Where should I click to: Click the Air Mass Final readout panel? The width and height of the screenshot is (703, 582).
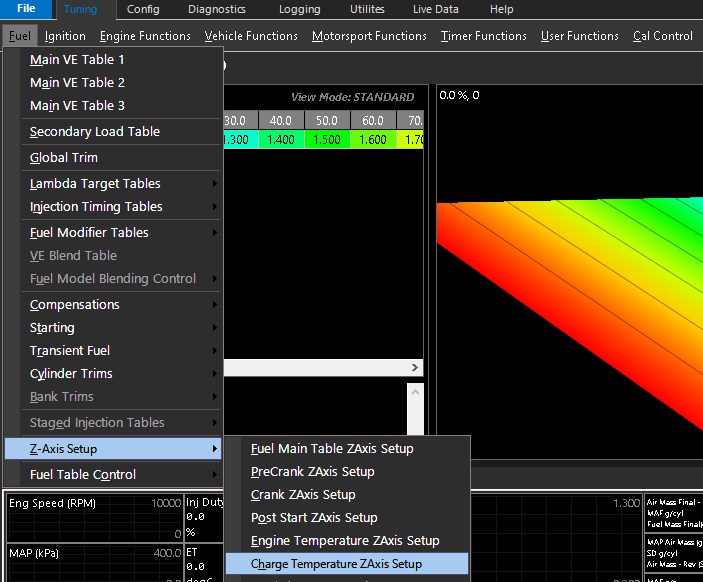click(x=674, y=513)
